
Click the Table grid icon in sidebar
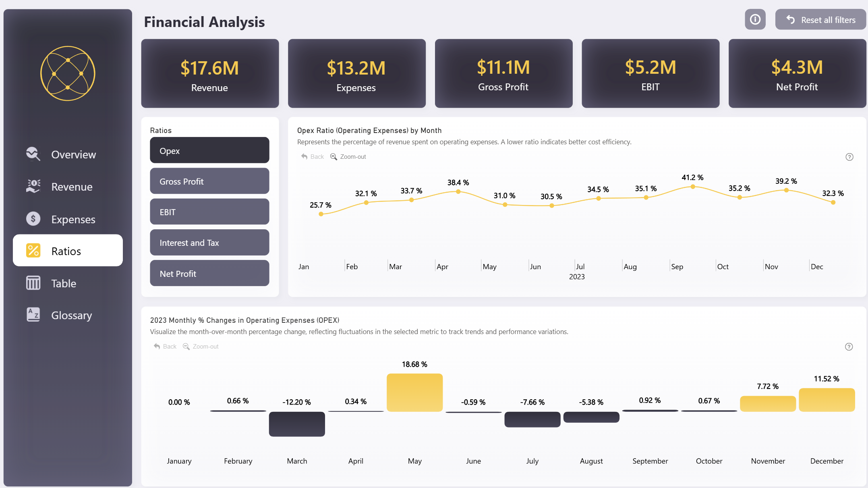pyautogui.click(x=33, y=283)
